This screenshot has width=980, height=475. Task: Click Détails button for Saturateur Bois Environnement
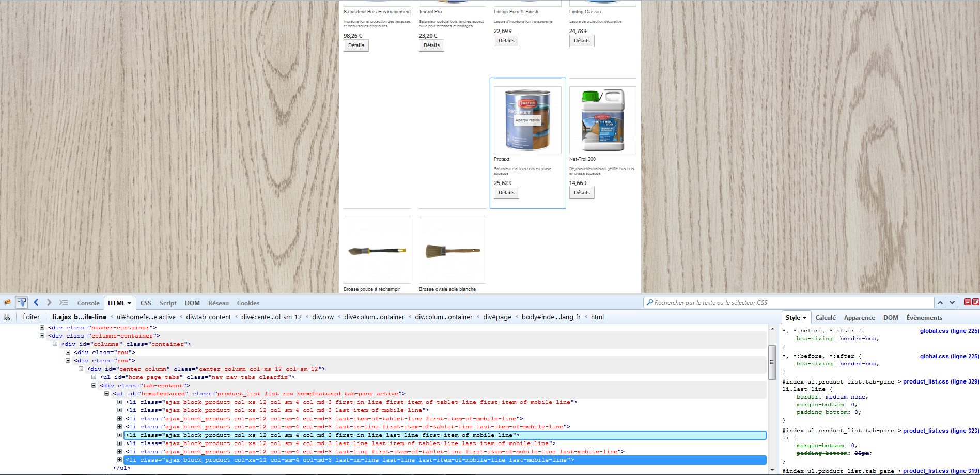[x=356, y=45]
